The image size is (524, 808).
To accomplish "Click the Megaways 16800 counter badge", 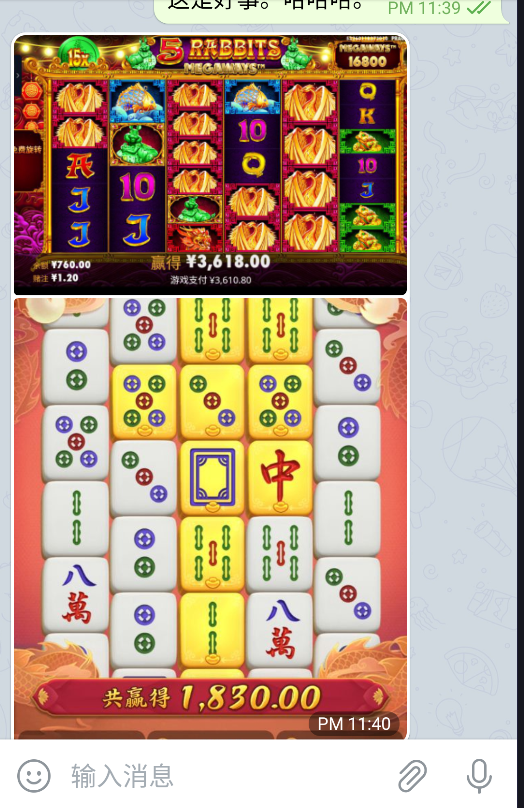I will pyautogui.click(x=367, y=56).
